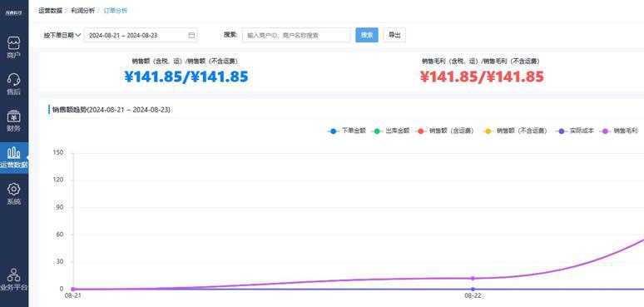Open the 商户 merchant sidebar icon

(x=13, y=42)
